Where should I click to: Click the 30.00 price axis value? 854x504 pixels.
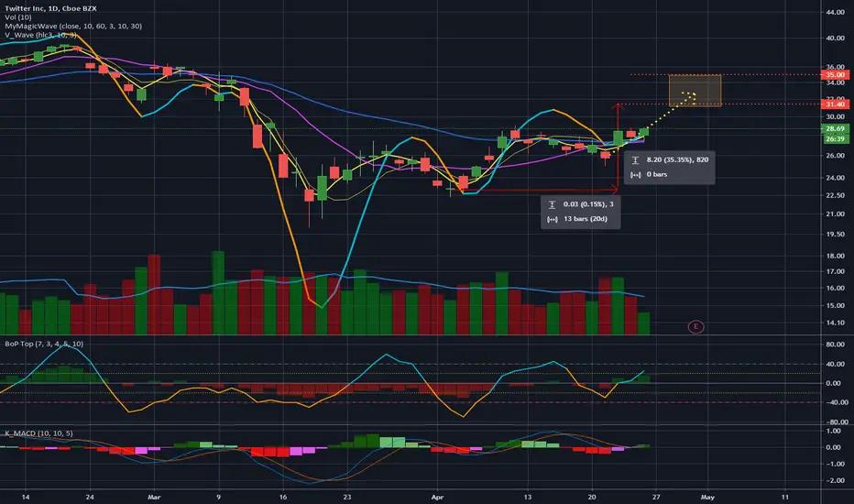coord(836,116)
